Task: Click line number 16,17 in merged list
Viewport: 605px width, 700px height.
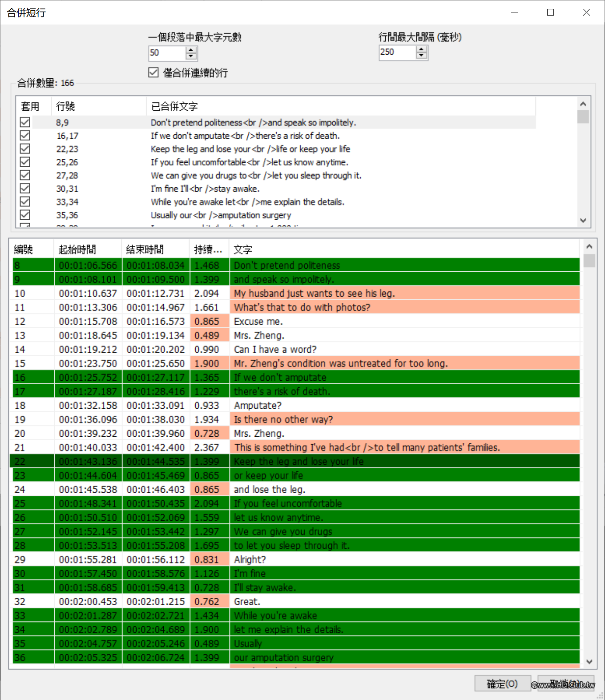Action: pos(67,136)
